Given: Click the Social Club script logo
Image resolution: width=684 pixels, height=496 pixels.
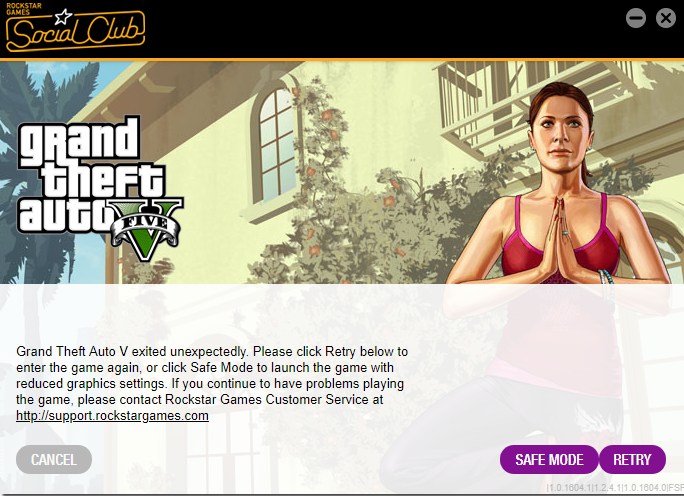Looking at the screenshot, I should point(75,31).
